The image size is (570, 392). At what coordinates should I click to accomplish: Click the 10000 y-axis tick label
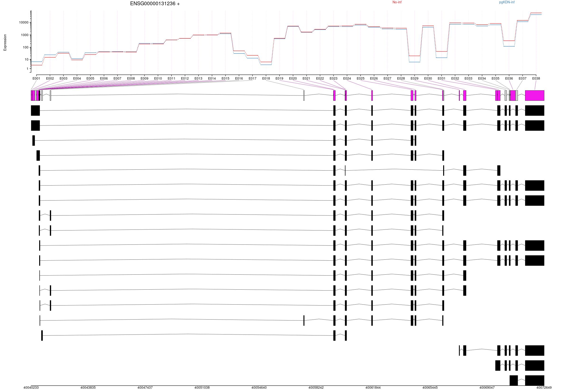(x=24, y=23)
